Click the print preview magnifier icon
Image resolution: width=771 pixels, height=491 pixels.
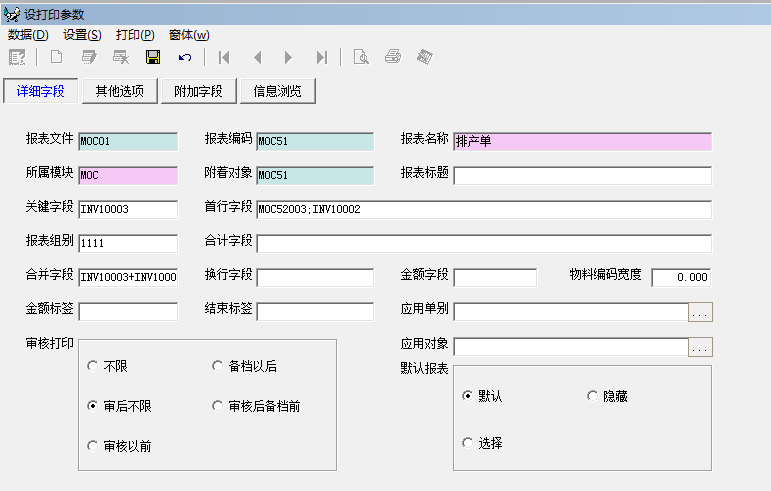pos(361,57)
